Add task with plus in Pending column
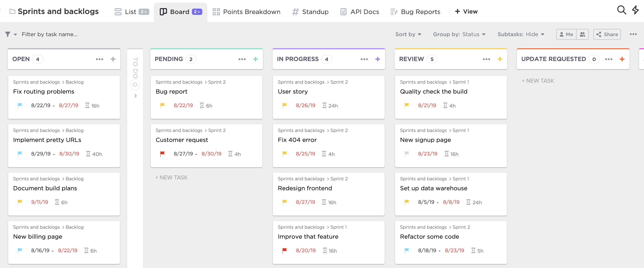Image resolution: width=644 pixels, height=268 pixels. [x=255, y=59]
